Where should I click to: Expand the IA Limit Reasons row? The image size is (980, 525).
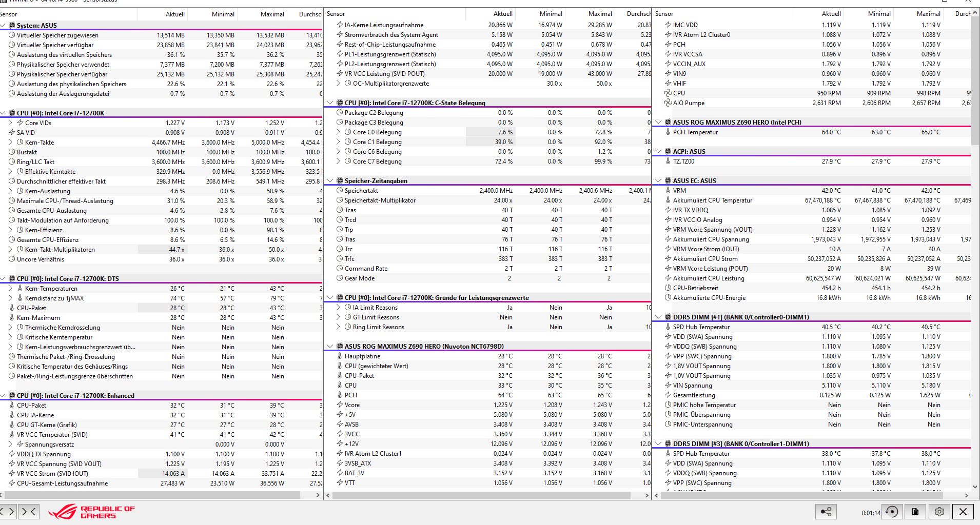point(338,307)
